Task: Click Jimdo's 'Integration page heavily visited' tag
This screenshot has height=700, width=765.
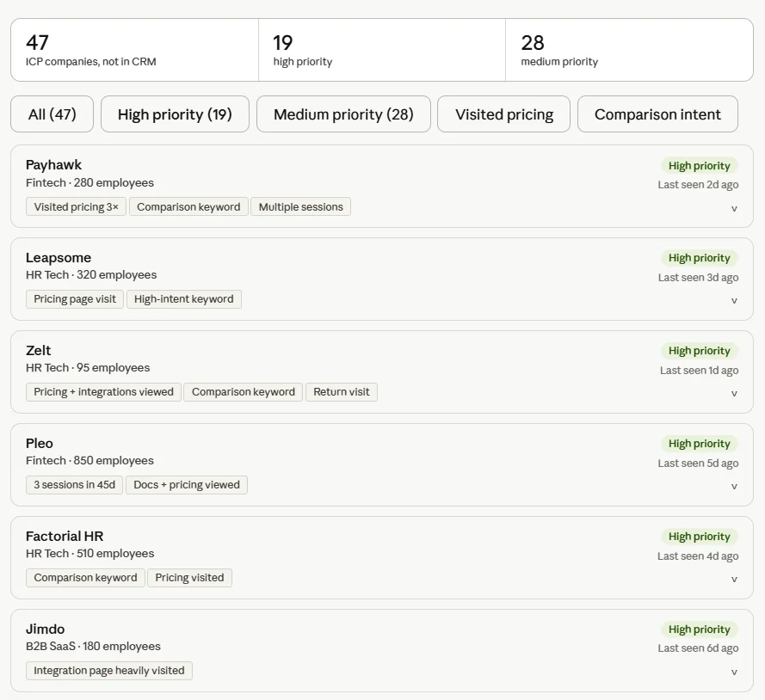Action: tap(108, 670)
